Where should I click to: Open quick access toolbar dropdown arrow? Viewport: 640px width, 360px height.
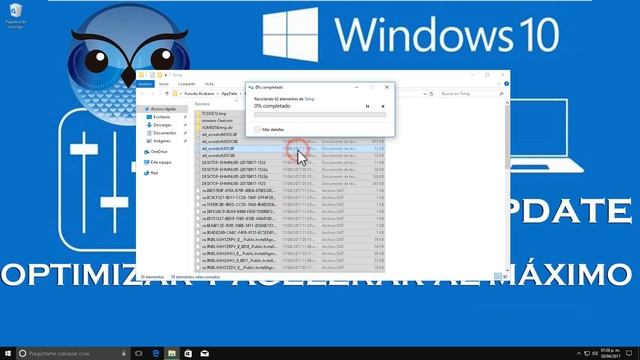(x=166, y=75)
